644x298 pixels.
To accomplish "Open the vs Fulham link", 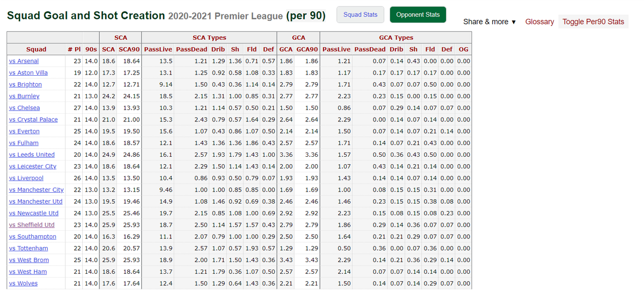I will (x=24, y=143).
